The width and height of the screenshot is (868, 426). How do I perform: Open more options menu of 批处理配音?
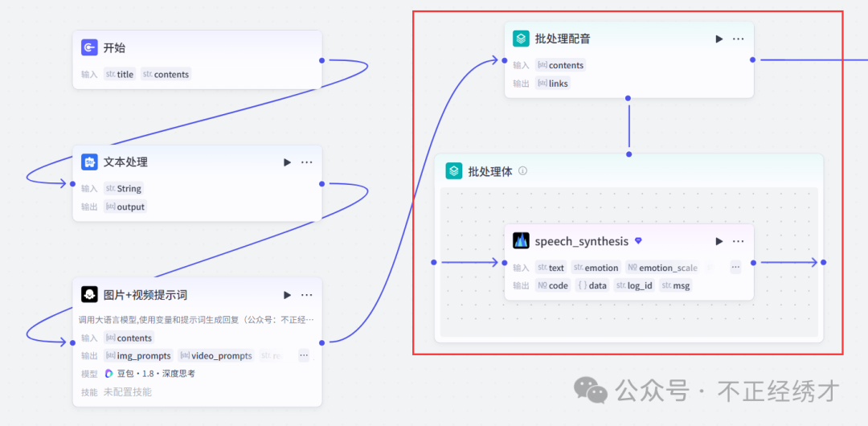point(739,39)
